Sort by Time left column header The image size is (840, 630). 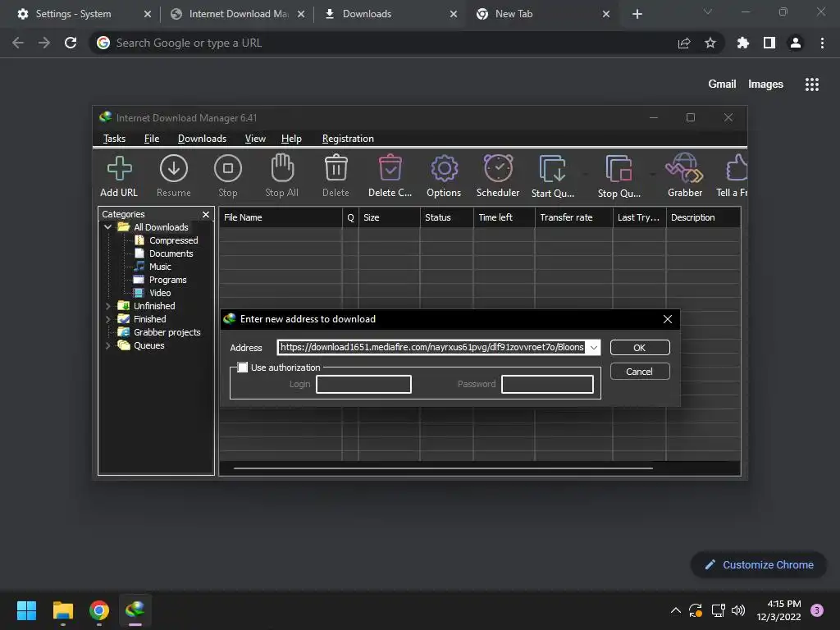(504, 217)
